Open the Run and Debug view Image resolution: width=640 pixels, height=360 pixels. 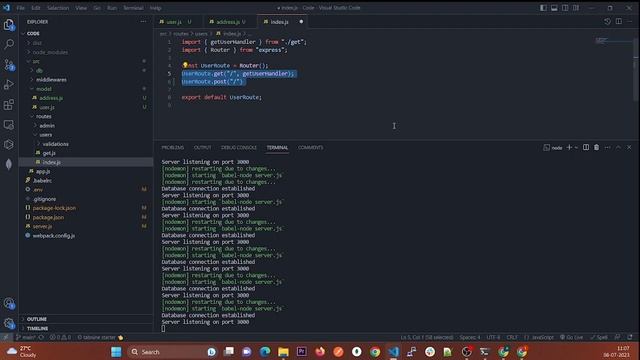pos(9,84)
